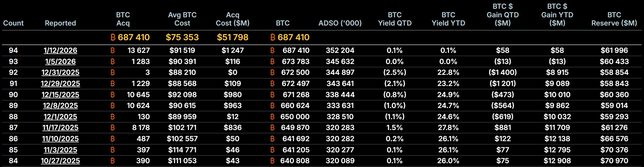Click the Count column header
Screen dimensions: 644x167
coord(14,23)
